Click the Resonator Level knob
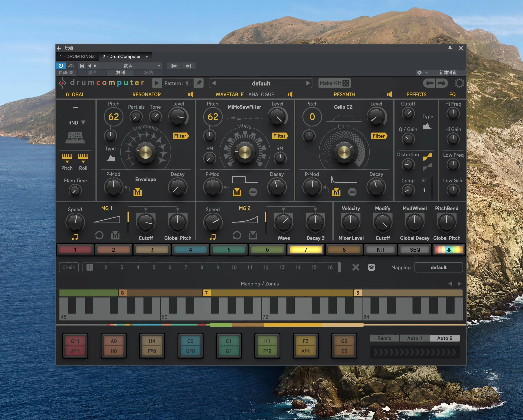 (x=178, y=117)
